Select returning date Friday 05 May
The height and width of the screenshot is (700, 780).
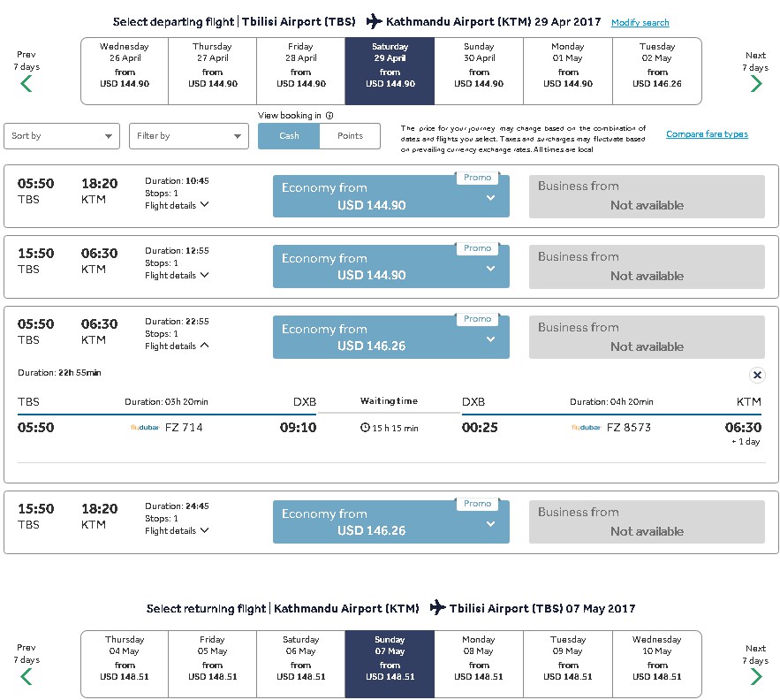(x=212, y=664)
